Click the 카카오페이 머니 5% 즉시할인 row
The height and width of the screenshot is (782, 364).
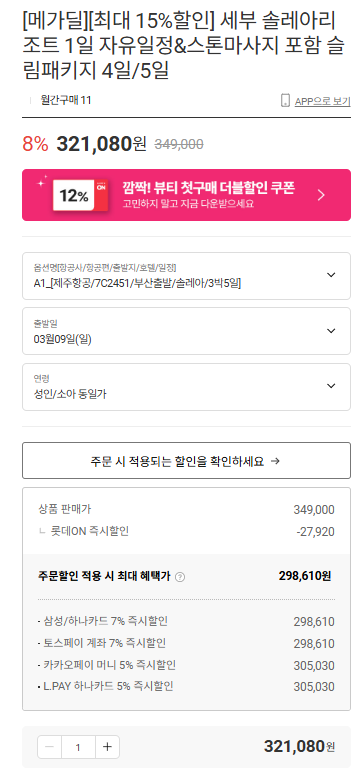point(186,665)
